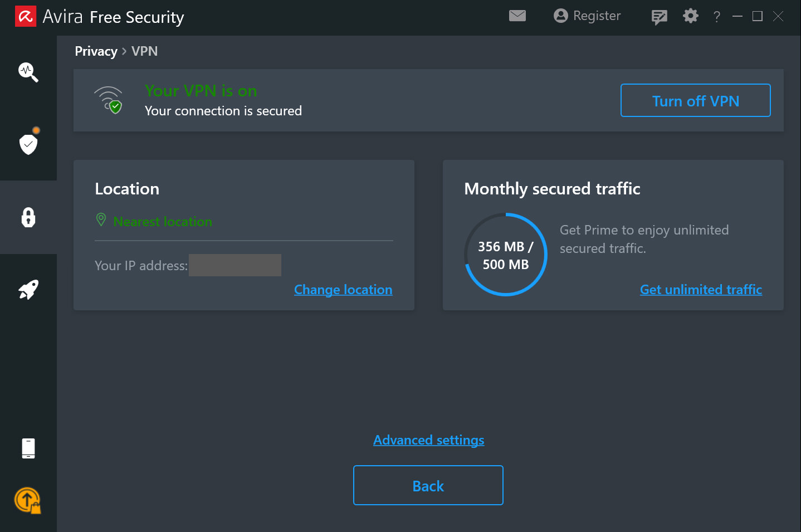Open Advanced settings

coord(428,440)
